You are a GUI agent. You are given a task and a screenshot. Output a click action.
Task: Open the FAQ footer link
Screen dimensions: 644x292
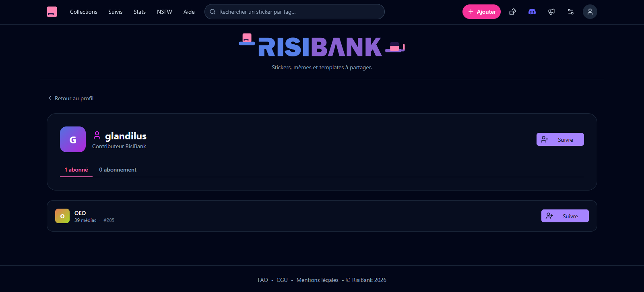(x=263, y=280)
